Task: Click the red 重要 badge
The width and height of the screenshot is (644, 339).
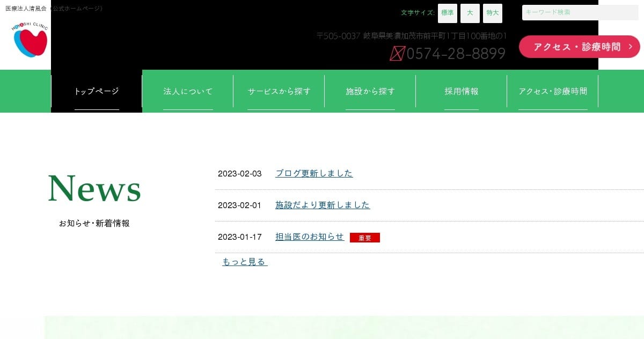Action: click(x=364, y=238)
